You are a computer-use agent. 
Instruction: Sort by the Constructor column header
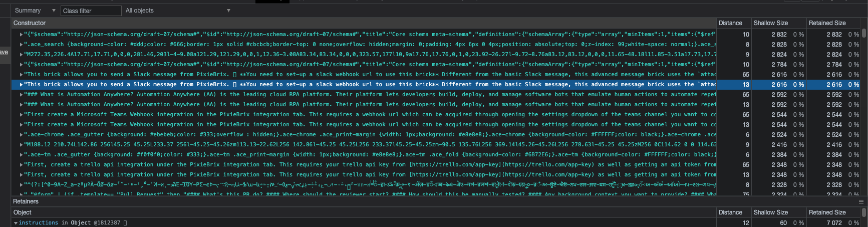(x=364, y=23)
